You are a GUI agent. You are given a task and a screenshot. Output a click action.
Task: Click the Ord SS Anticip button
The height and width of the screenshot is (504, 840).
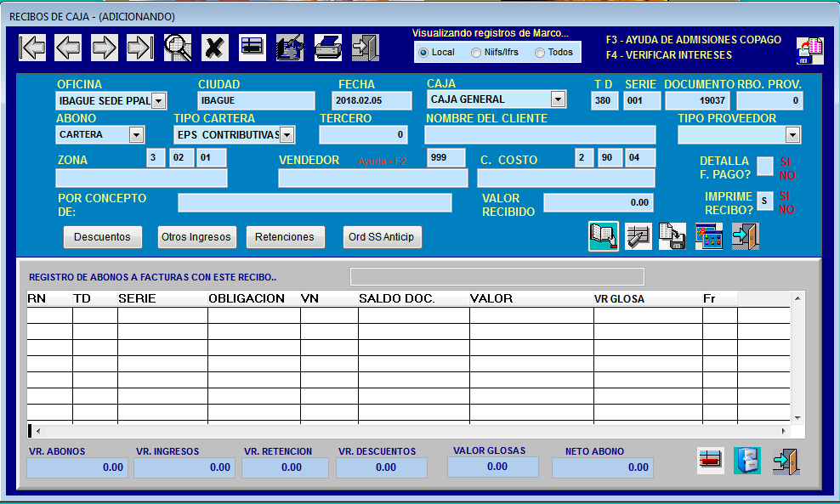tap(382, 237)
